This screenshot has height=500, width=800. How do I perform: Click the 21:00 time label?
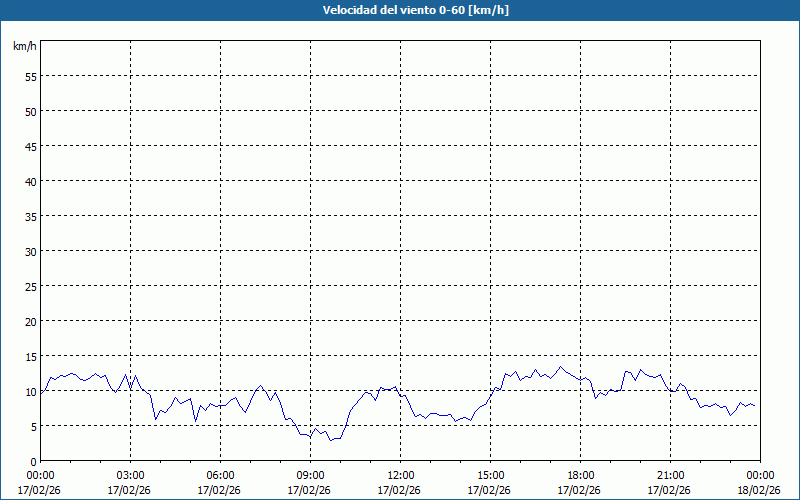click(670, 475)
